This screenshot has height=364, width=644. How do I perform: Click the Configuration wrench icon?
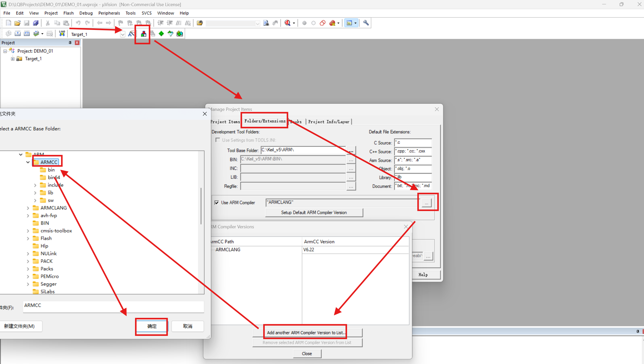[x=366, y=23]
